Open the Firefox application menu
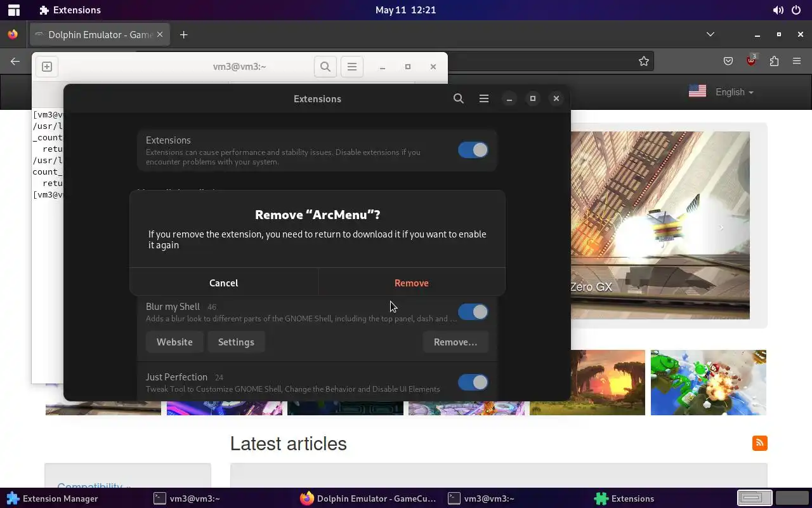This screenshot has height=508, width=812. tap(797, 61)
